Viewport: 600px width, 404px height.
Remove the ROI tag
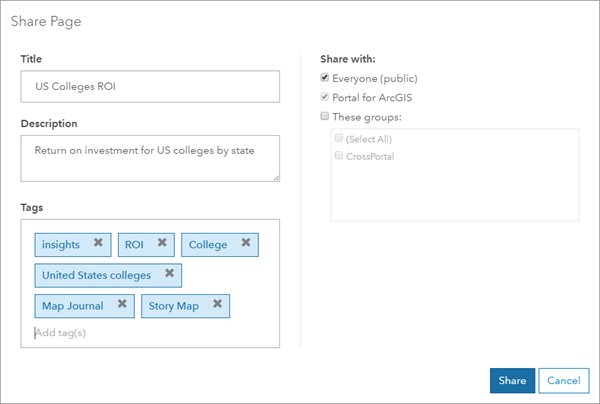click(x=162, y=242)
